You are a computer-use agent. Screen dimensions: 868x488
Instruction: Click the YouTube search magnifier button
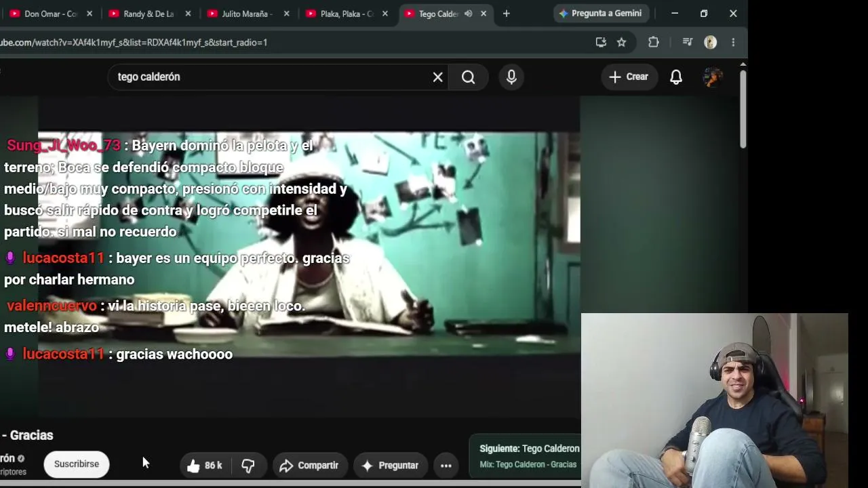tap(469, 77)
